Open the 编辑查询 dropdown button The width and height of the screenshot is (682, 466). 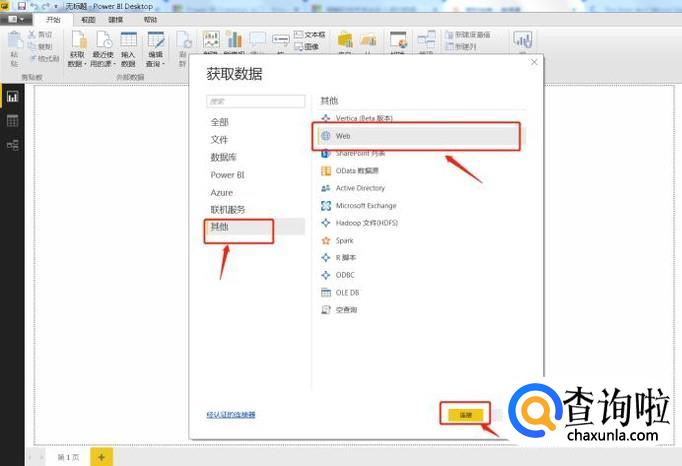click(x=155, y=49)
